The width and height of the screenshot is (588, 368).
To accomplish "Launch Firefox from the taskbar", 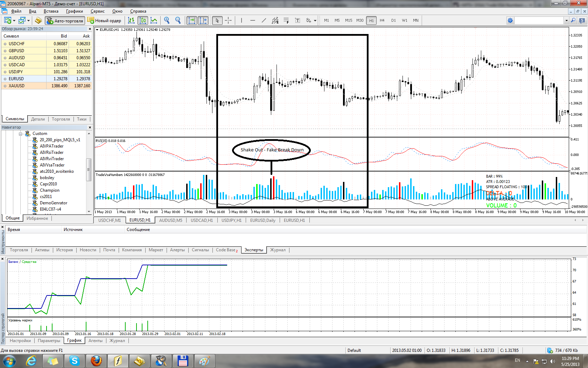I will [96, 361].
